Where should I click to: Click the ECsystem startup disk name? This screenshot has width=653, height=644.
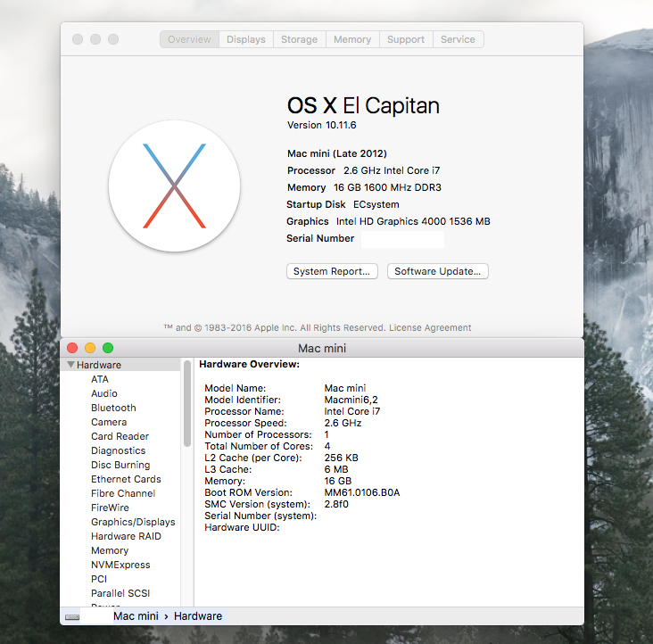click(376, 205)
